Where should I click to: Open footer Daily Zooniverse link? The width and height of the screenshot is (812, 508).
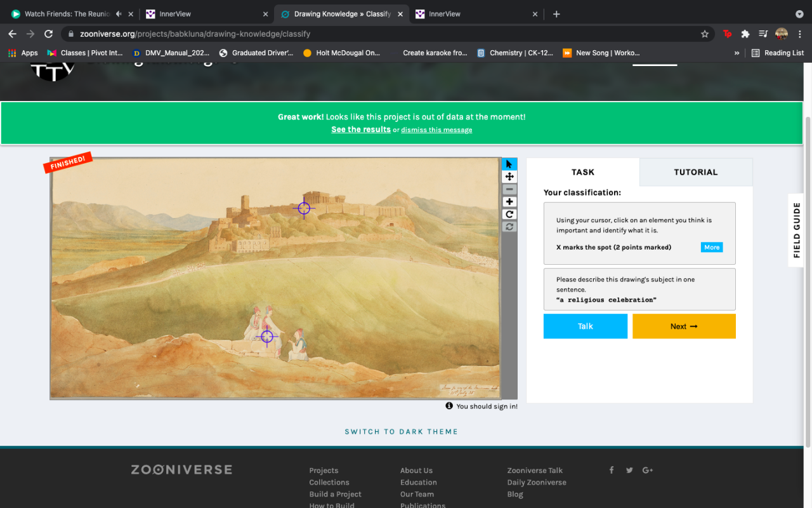click(537, 483)
